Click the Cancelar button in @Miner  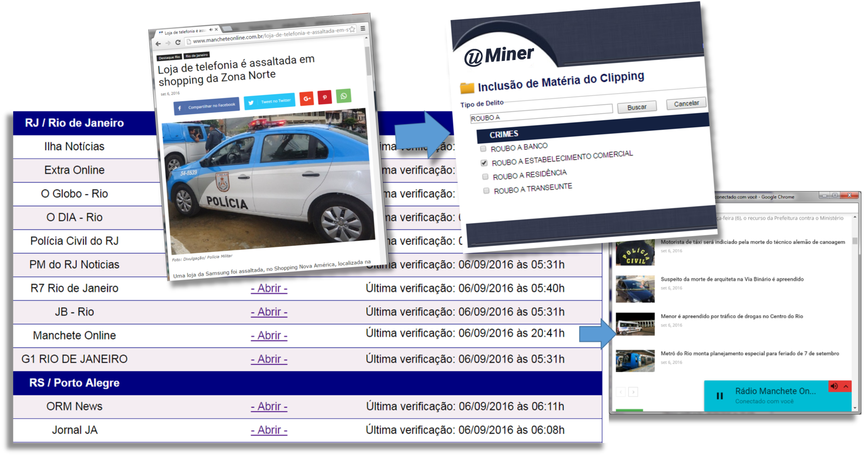pos(686,103)
